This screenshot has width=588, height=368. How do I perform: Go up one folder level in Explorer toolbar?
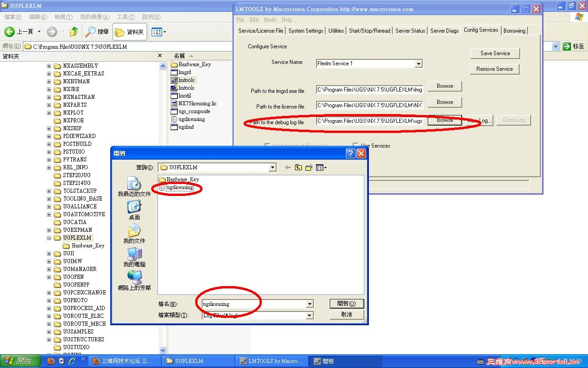73,32
